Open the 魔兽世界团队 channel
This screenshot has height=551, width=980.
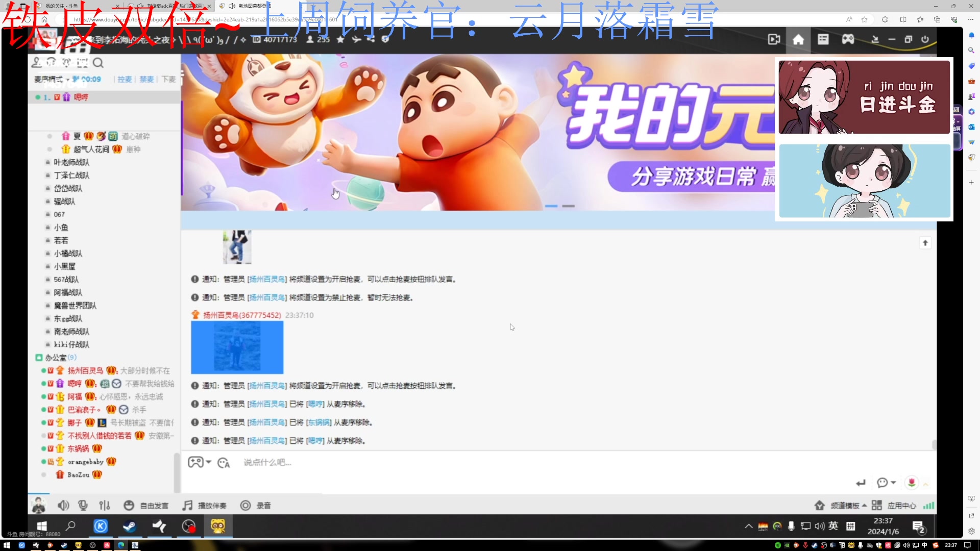[x=75, y=305]
